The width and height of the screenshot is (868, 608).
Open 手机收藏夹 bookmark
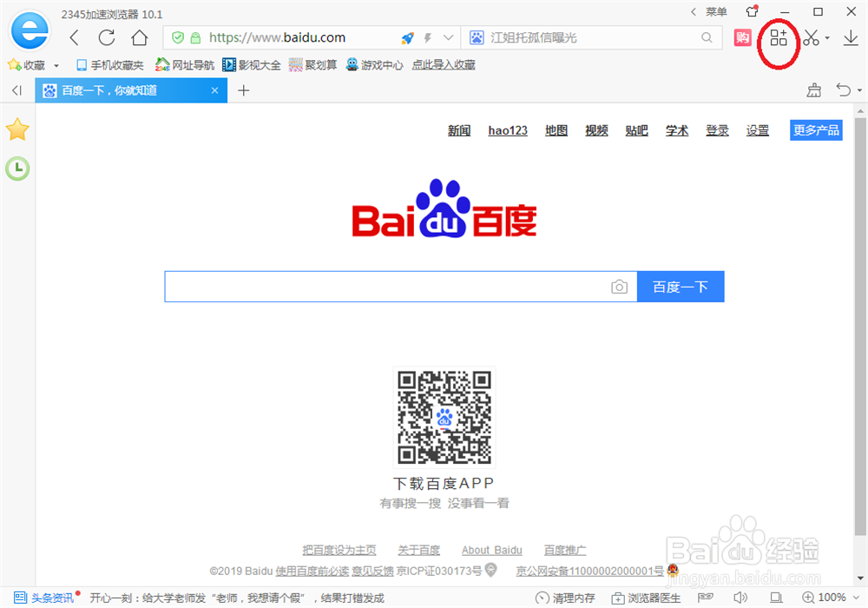(x=109, y=65)
